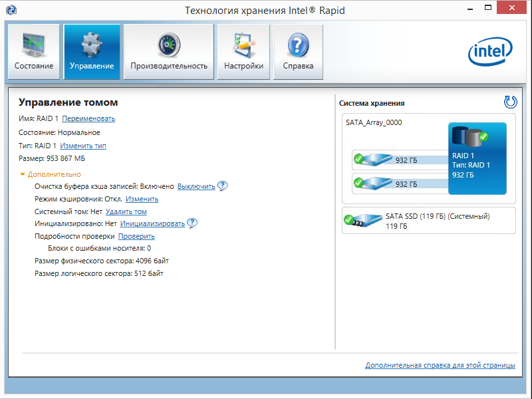The width and height of the screenshot is (532, 399).
Task: Minimize the Intel Rapid Storage window
Action: pos(470,8)
